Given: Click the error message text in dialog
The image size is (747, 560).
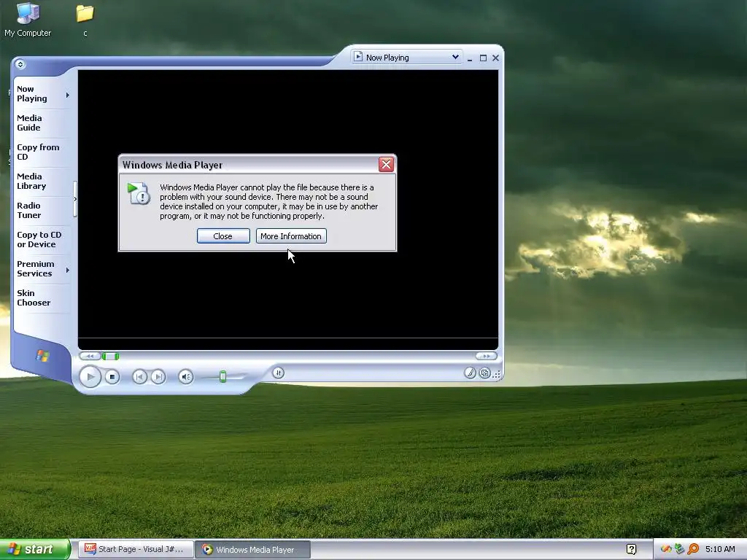Looking at the screenshot, I should click(x=268, y=201).
